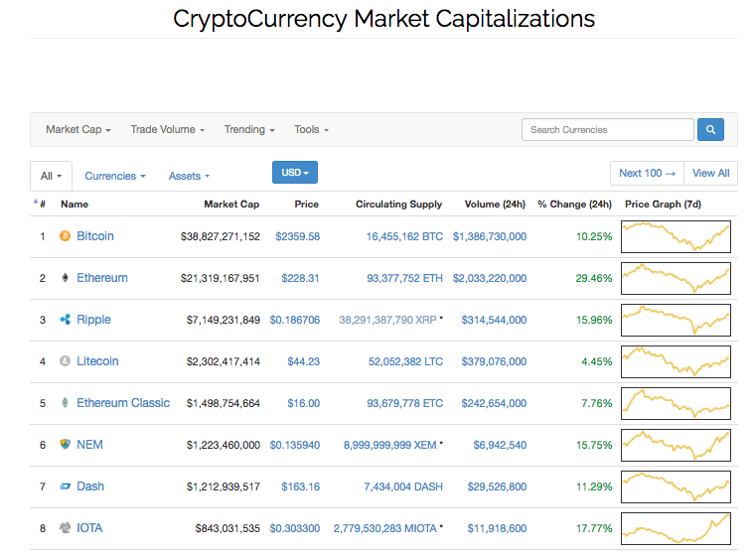Click the Ripple logo icon
756x552 pixels.
pyautogui.click(x=66, y=320)
